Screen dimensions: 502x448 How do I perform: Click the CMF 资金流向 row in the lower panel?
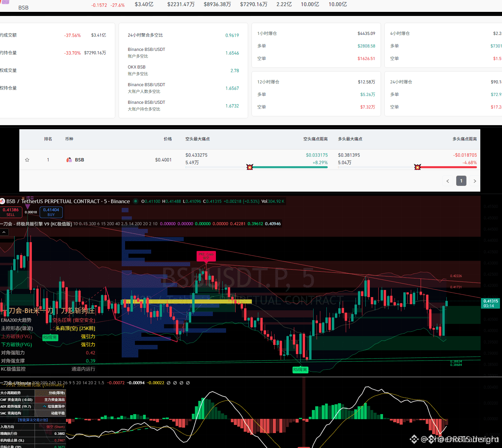coord(33,400)
